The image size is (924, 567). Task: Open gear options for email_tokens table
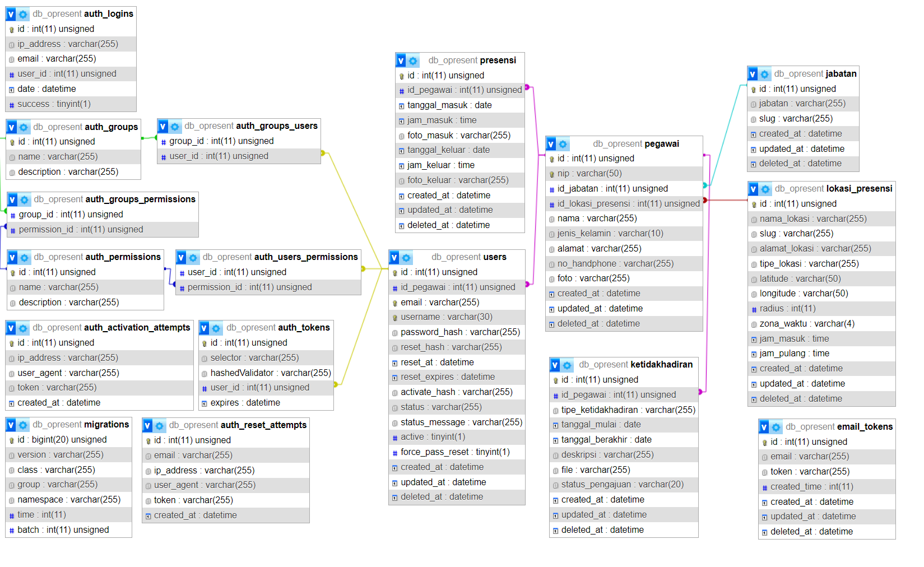point(776,427)
